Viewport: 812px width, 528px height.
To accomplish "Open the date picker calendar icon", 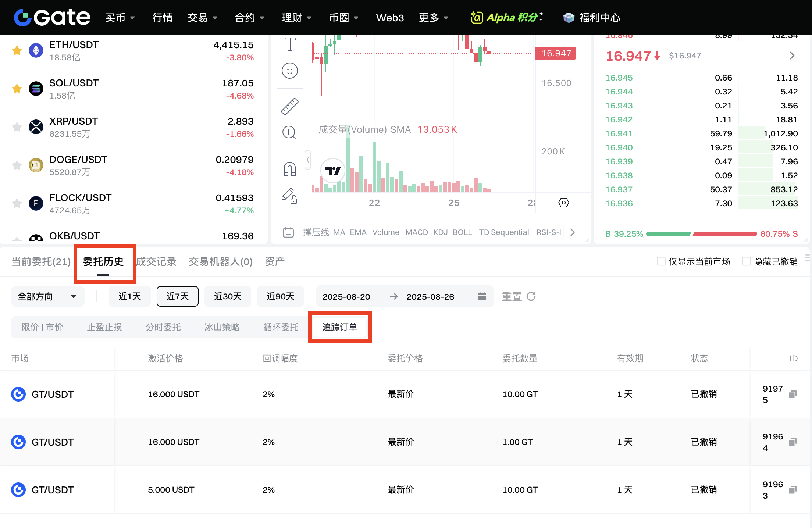I will coord(482,296).
